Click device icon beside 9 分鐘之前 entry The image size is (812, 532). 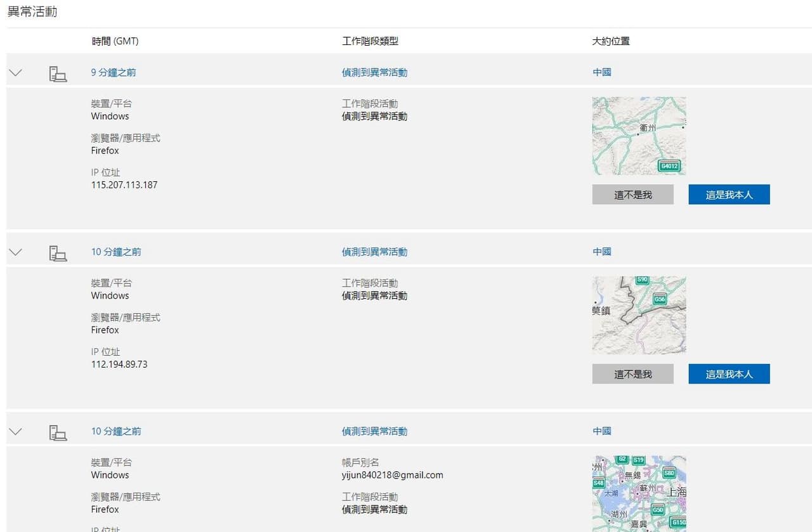click(58, 74)
